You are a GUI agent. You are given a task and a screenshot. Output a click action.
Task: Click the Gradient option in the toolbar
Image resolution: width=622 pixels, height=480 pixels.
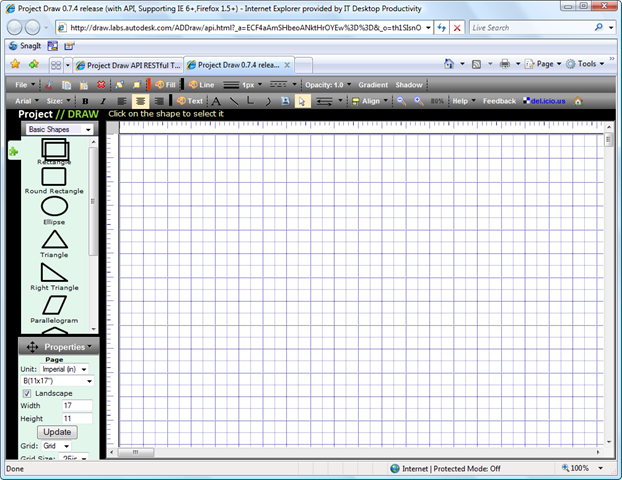coord(373,85)
